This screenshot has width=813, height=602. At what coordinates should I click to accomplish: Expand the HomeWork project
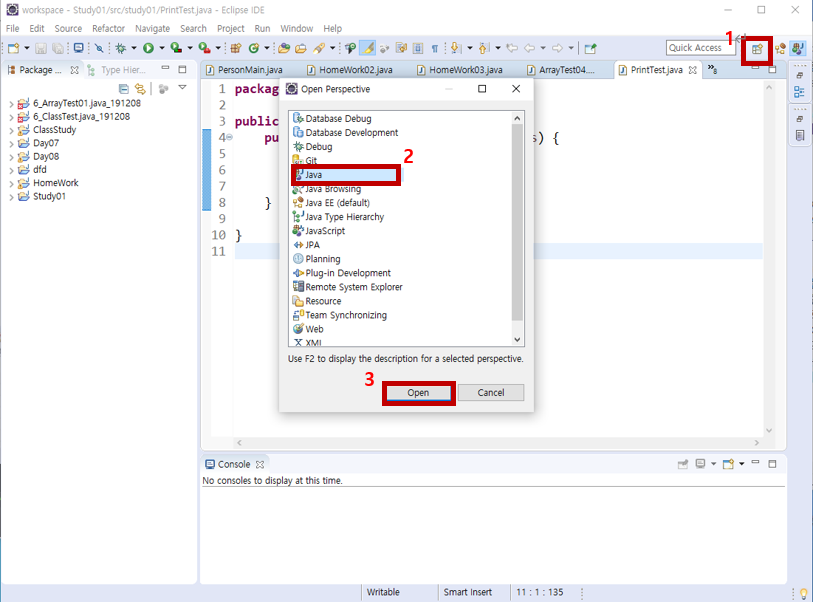tap(11, 183)
